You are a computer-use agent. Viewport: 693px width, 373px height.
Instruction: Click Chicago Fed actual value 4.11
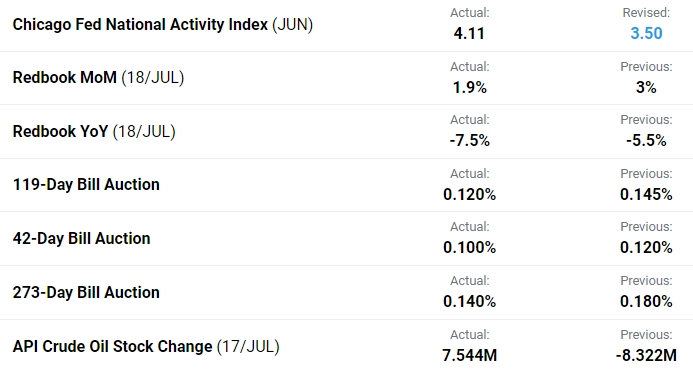[469, 33]
